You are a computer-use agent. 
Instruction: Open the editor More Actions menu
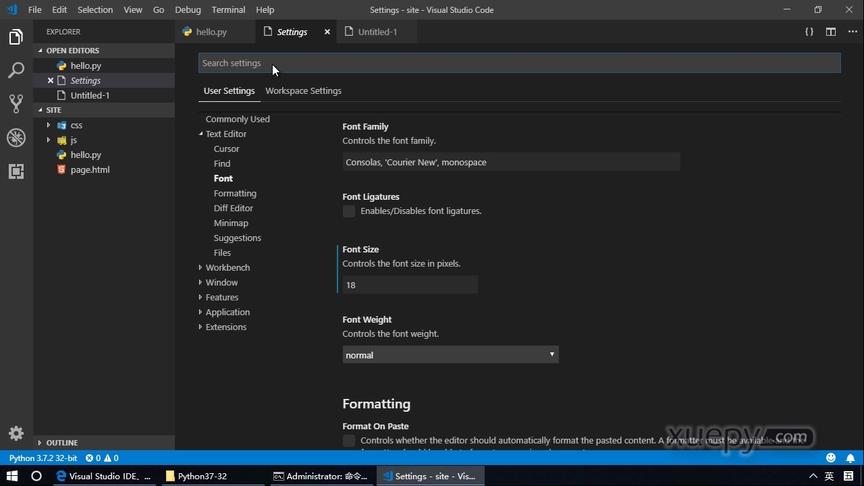tap(852, 32)
